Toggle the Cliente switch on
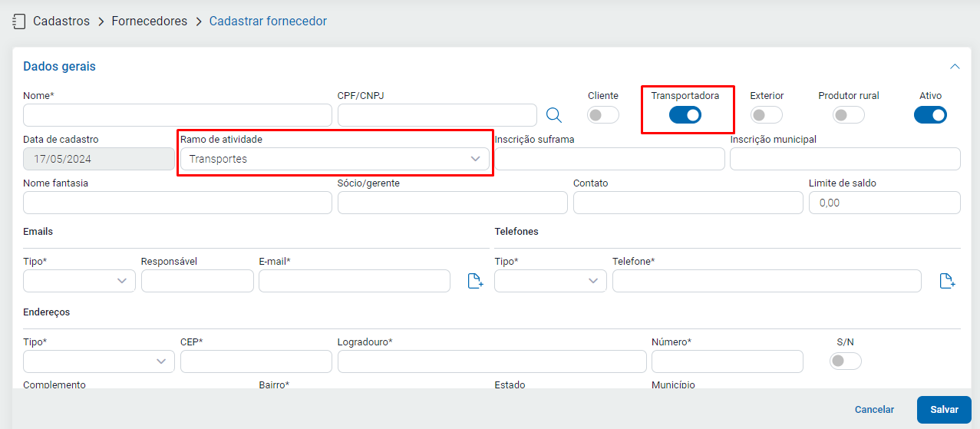Viewport: 980px width, 429px height. click(x=603, y=115)
